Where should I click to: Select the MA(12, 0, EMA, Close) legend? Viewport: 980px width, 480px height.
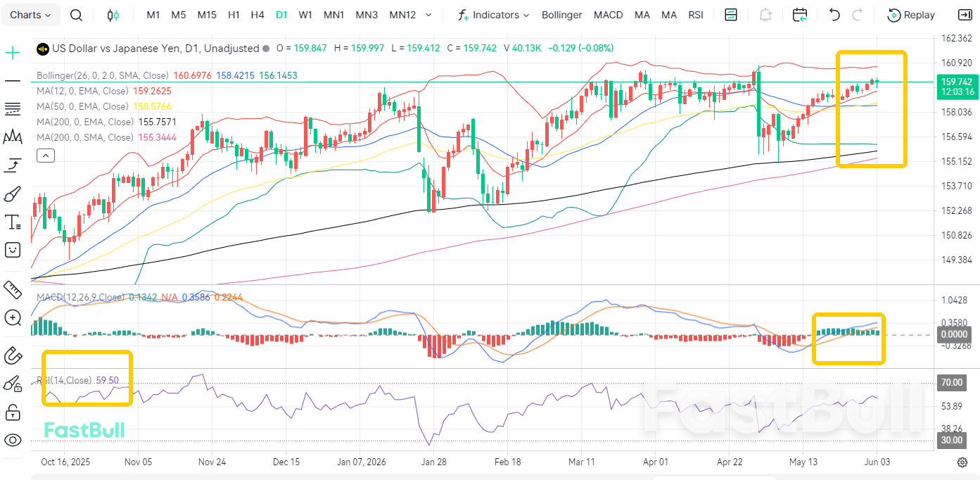coord(82,91)
